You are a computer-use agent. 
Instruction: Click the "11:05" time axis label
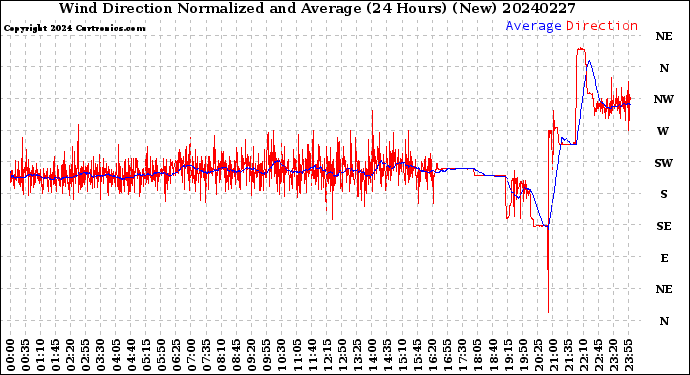click(297, 355)
